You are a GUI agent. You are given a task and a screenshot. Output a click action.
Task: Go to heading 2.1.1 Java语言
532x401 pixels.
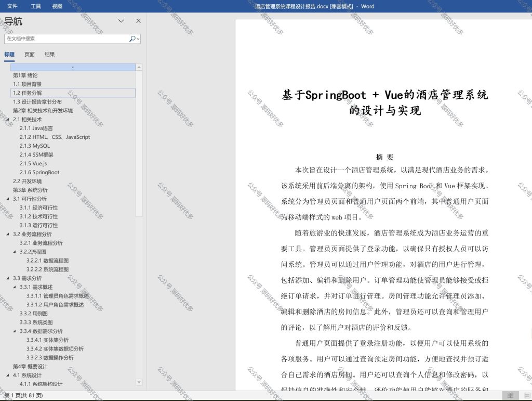click(36, 128)
